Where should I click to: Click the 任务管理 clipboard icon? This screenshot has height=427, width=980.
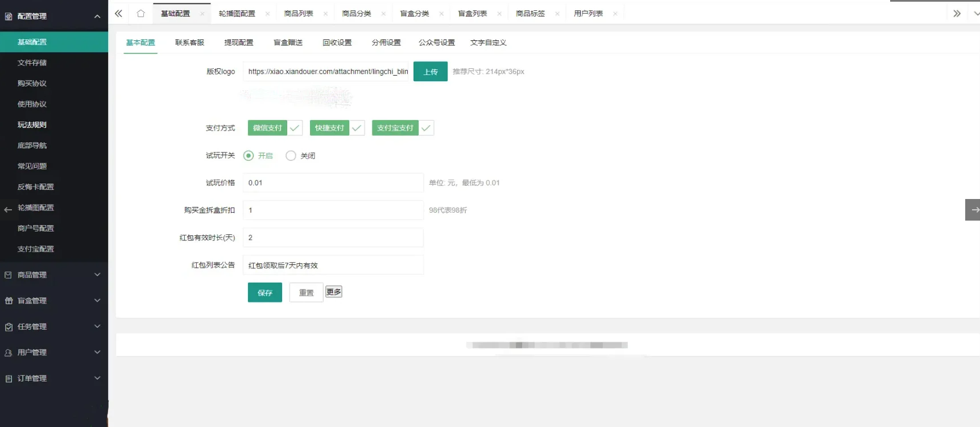point(9,327)
